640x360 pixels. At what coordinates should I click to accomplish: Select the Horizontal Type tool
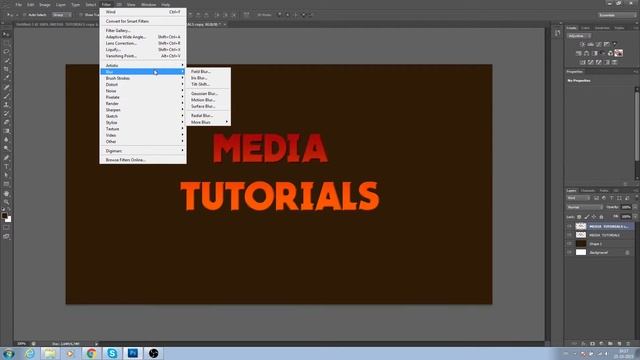pyautogui.click(x=6, y=167)
